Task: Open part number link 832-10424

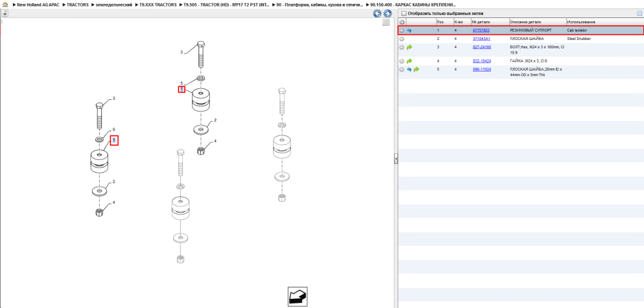Action: [x=482, y=61]
